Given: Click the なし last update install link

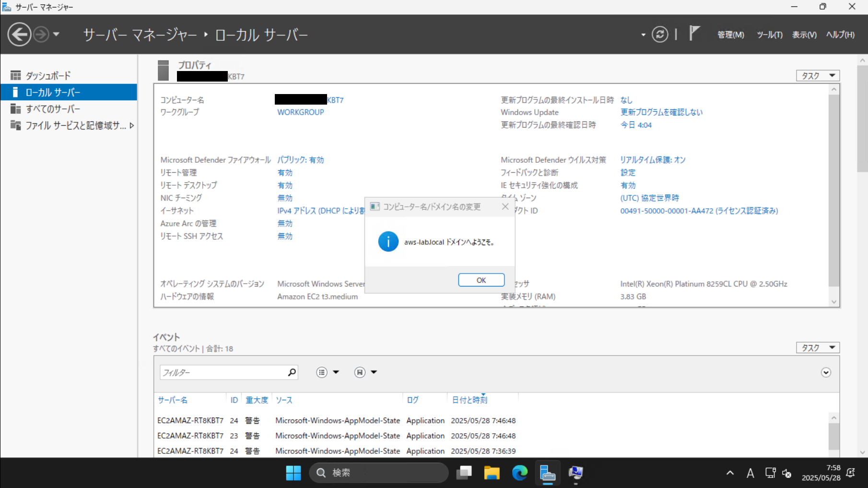Looking at the screenshot, I should click(x=626, y=100).
